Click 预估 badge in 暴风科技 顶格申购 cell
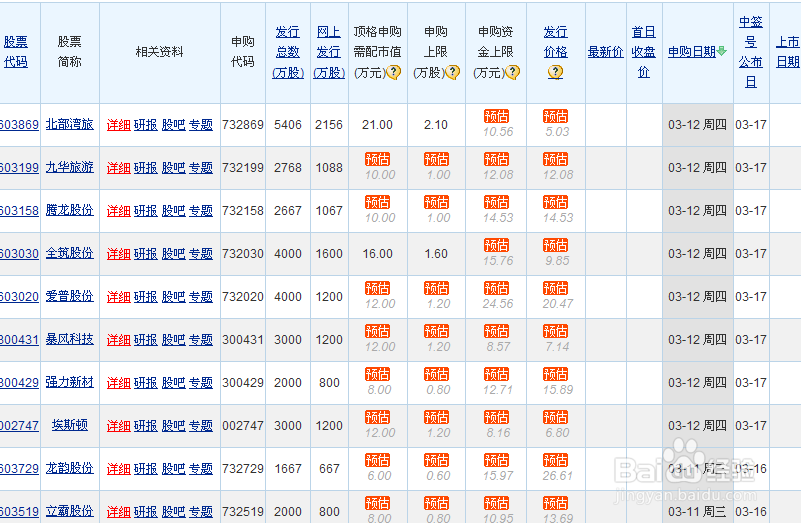The width and height of the screenshot is (801, 523). coord(378,331)
